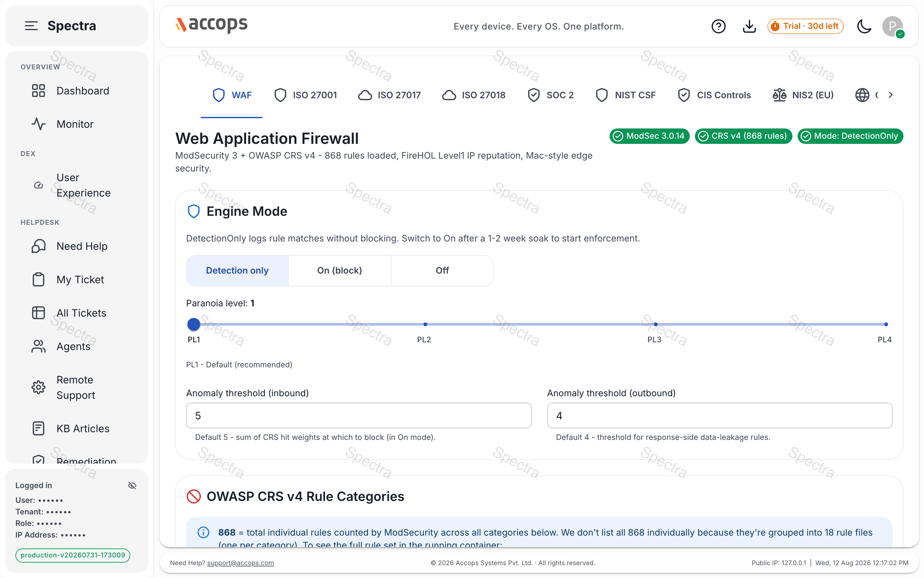
Task: Click the Engine Mode shield icon
Action: pos(193,211)
